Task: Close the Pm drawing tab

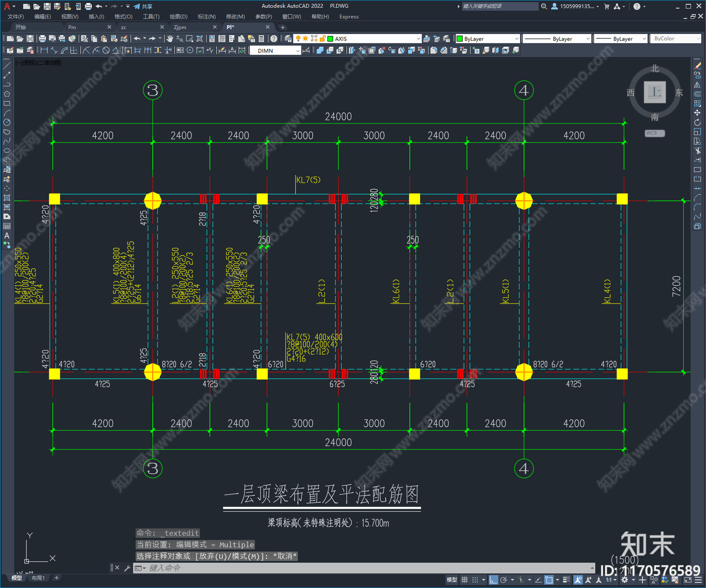Action: coord(109,27)
